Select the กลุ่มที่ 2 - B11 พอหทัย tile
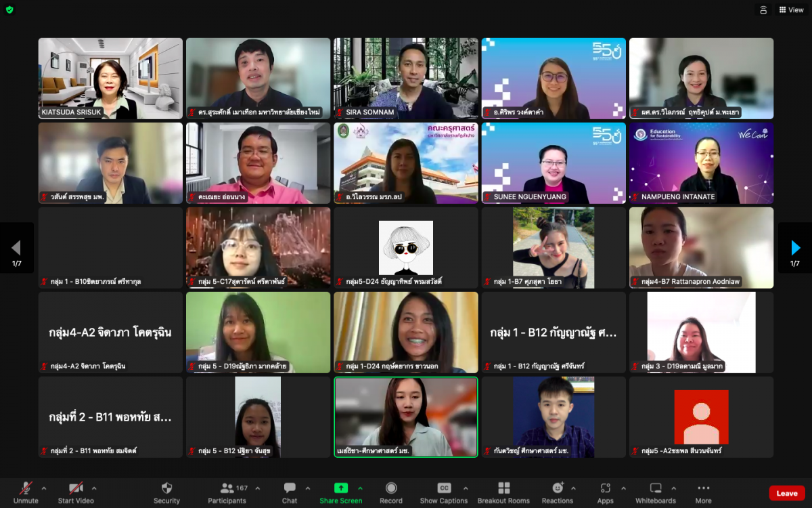Viewport: 812px width, 508px height. (110, 417)
